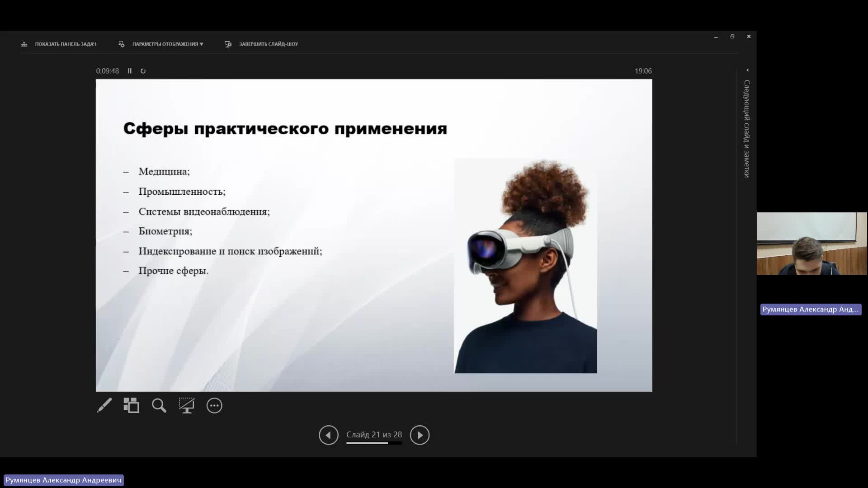Click the elapsed time 0:09:48
868x488 pixels.
[108, 71]
